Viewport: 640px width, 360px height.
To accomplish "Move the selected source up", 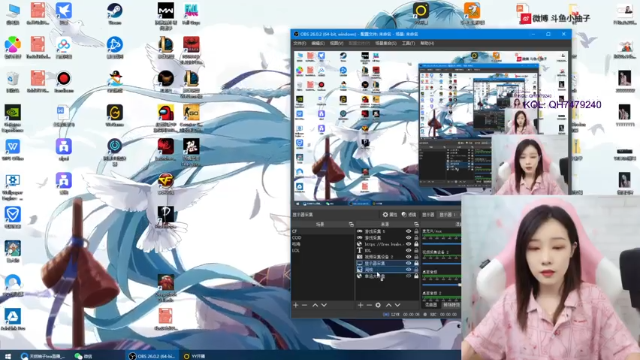I will coord(389,305).
